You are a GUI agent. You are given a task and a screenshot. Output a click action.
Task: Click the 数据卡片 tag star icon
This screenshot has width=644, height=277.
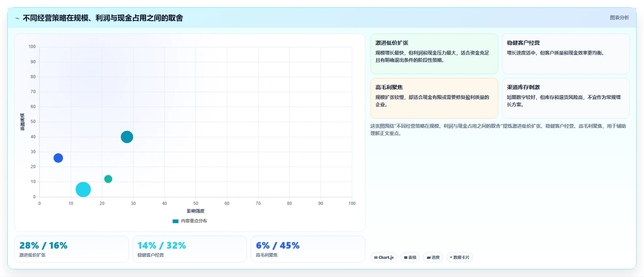[x=451, y=257]
